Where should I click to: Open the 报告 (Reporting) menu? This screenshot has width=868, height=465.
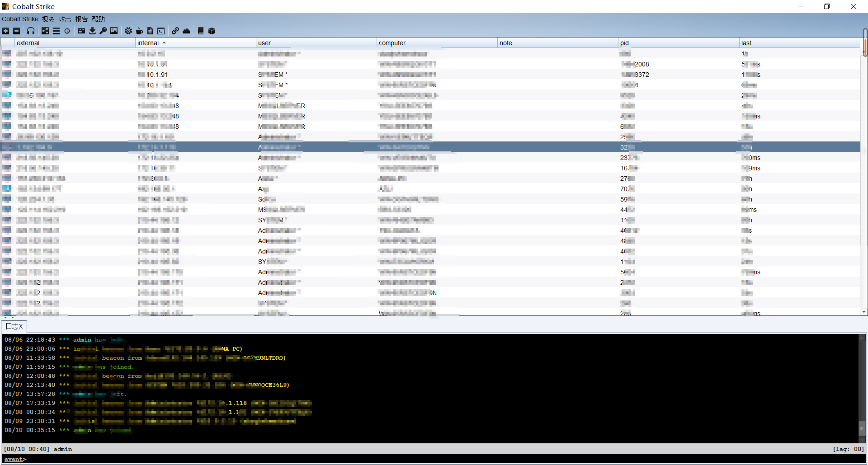coord(81,19)
